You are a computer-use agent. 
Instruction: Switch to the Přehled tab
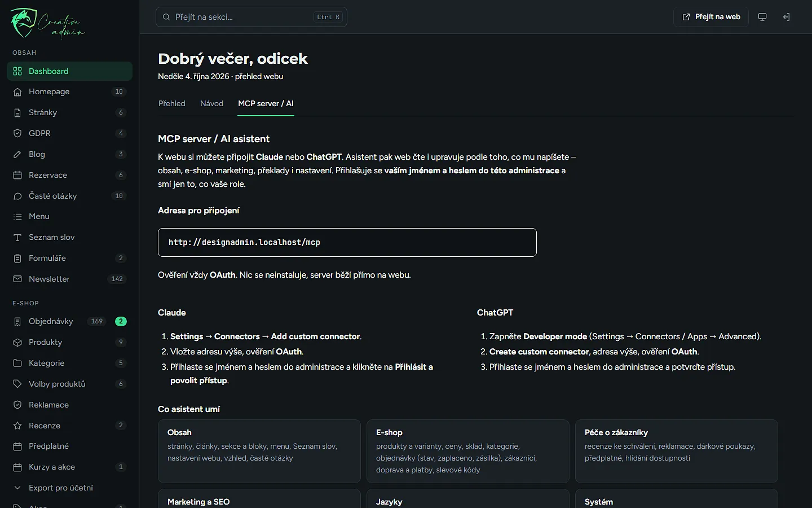click(x=172, y=104)
